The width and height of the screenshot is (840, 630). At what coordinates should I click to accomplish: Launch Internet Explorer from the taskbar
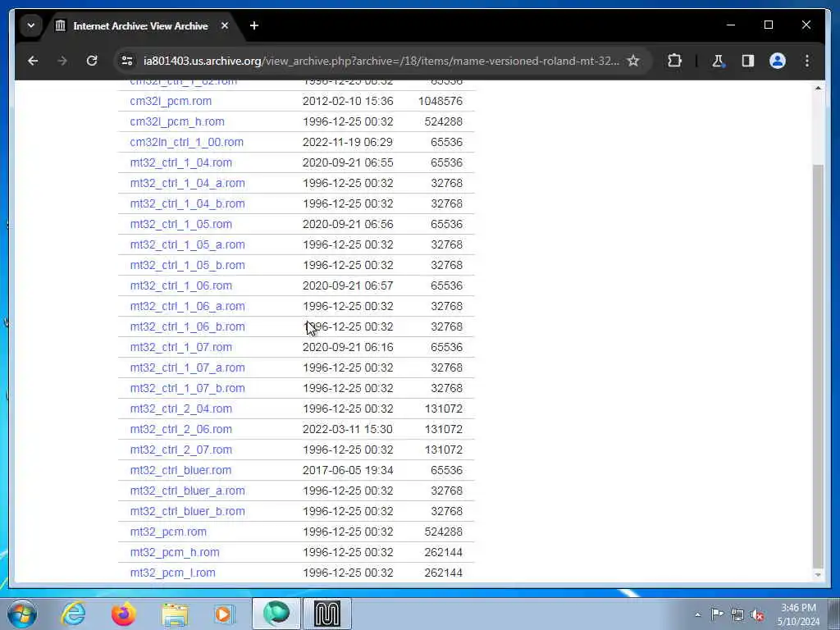click(x=73, y=614)
